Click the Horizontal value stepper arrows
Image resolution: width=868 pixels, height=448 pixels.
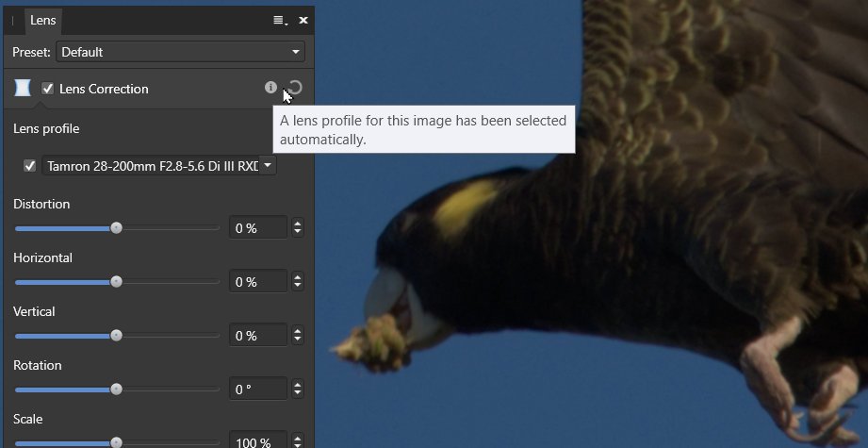pyautogui.click(x=298, y=282)
